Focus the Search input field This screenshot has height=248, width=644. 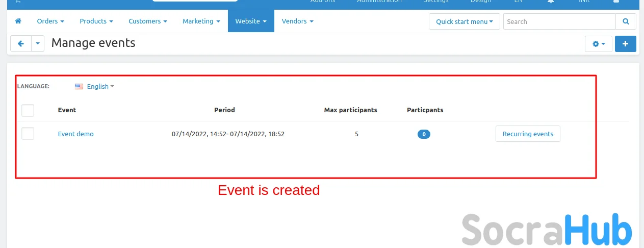(x=559, y=21)
